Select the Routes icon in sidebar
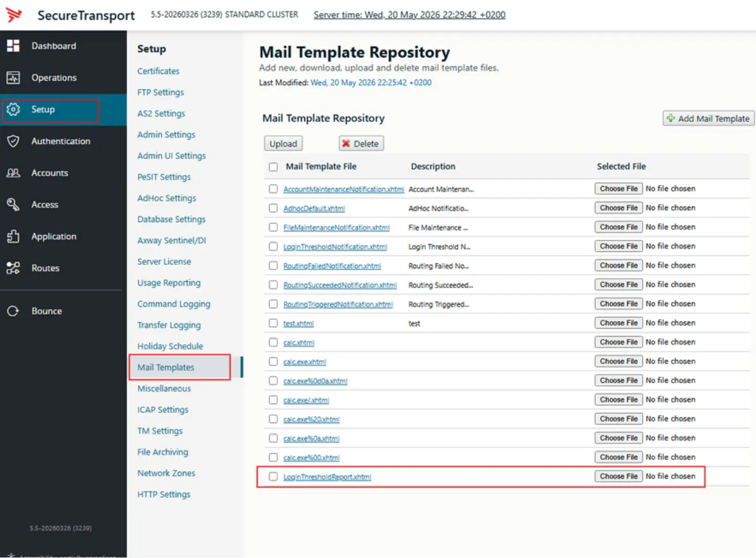This screenshot has width=756, height=558. [x=13, y=268]
